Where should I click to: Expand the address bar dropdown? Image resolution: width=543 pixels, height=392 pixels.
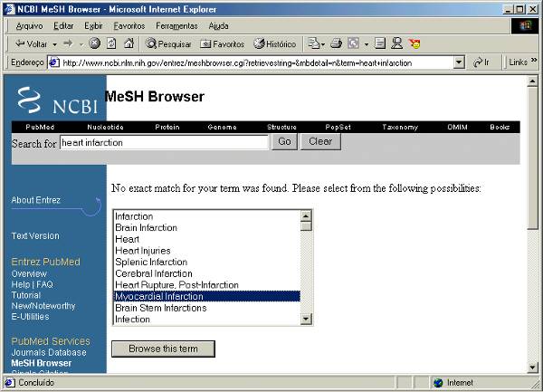tap(460, 62)
